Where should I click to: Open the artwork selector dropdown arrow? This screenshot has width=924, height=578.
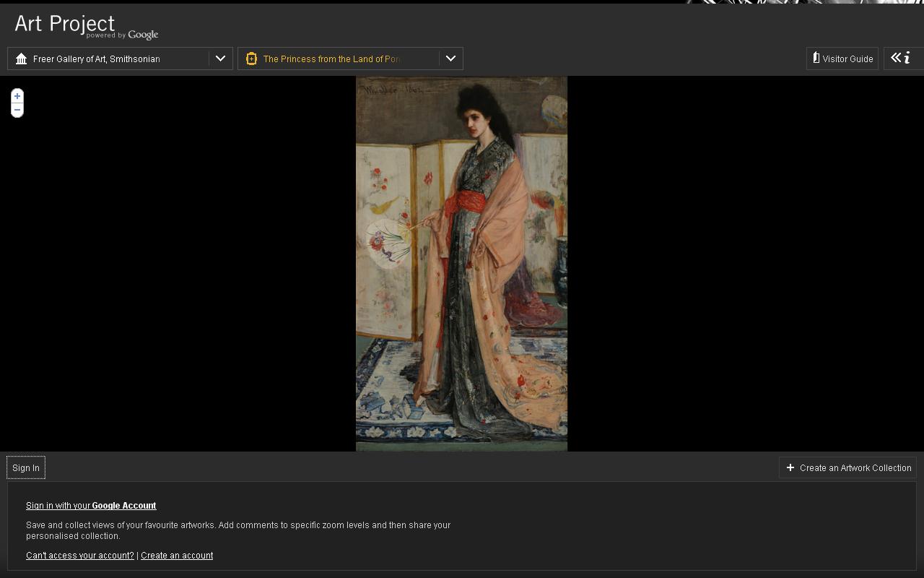450,59
